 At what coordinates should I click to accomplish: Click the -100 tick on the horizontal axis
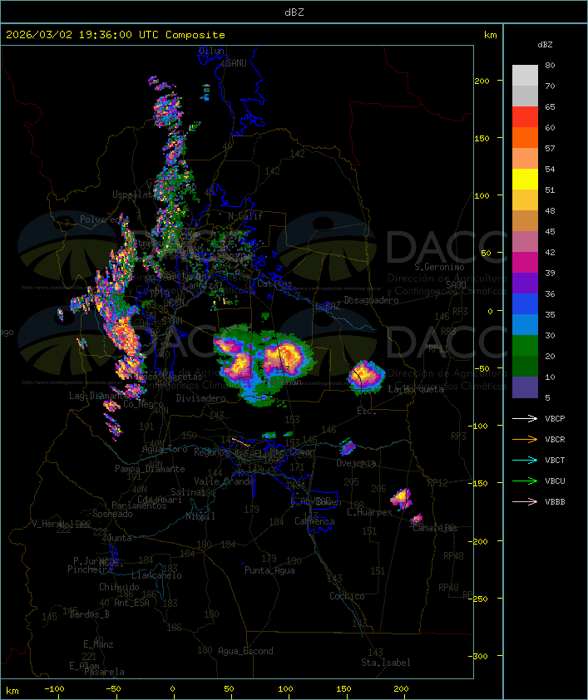coord(54,689)
